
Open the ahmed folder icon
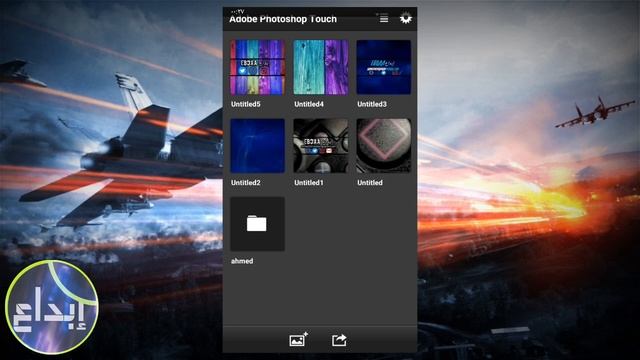[x=257, y=224]
